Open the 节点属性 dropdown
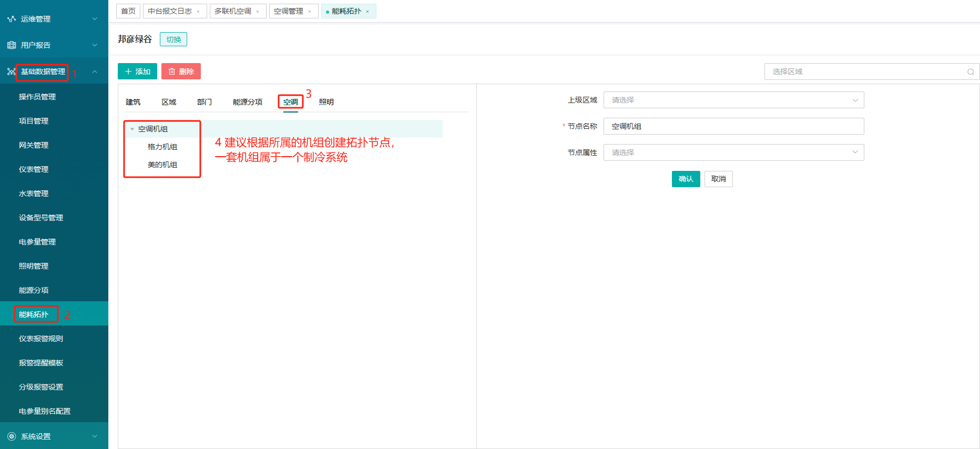This screenshot has width=980, height=449. (733, 153)
